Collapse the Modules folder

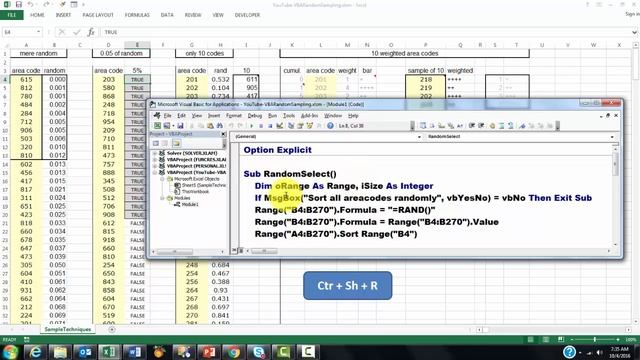click(x=162, y=198)
